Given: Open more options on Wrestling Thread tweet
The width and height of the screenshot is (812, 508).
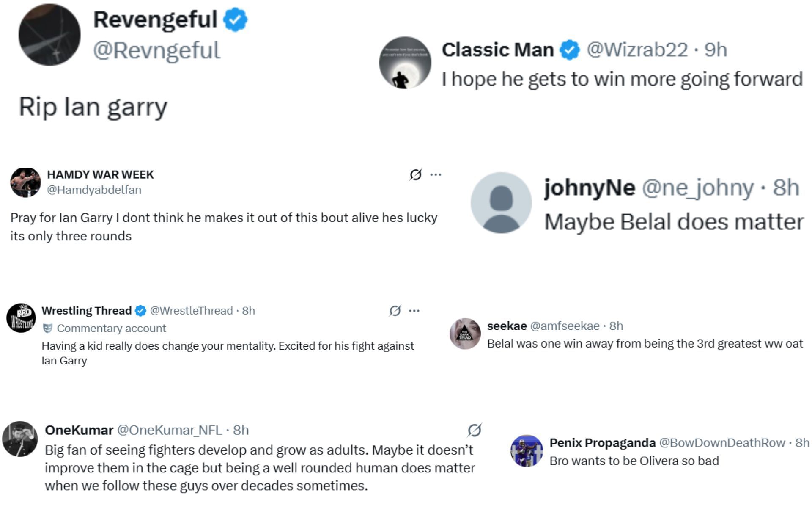Looking at the screenshot, I should [414, 311].
